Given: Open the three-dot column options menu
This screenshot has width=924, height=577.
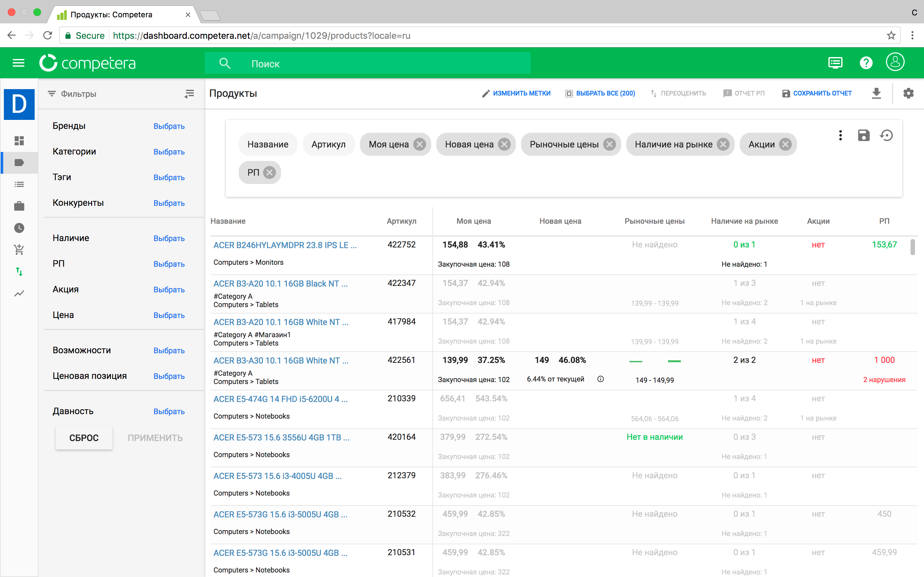Looking at the screenshot, I should coord(840,136).
